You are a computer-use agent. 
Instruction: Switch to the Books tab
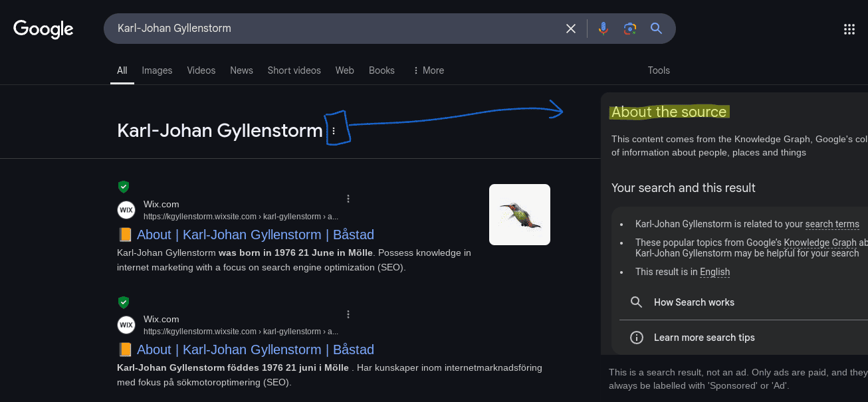(x=381, y=70)
